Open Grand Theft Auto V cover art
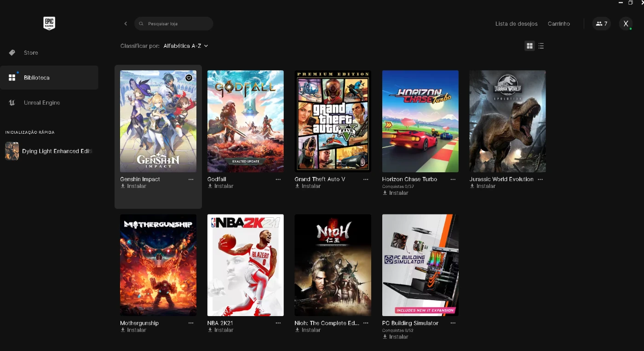This screenshot has height=351, width=644. 333,121
